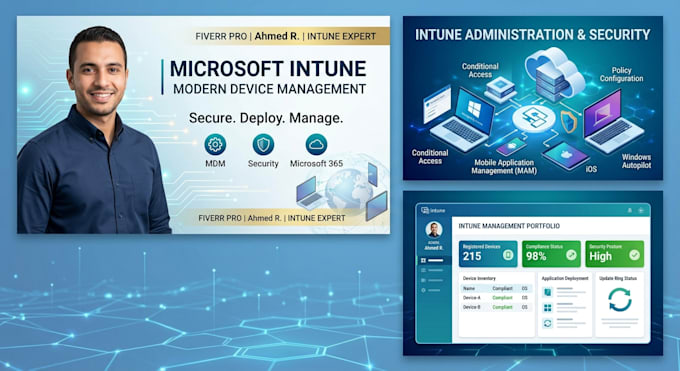The height and width of the screenshot is (371, 680).
Task: Click the Microsoft 365 cloud icon
Action: pos(316,144)
